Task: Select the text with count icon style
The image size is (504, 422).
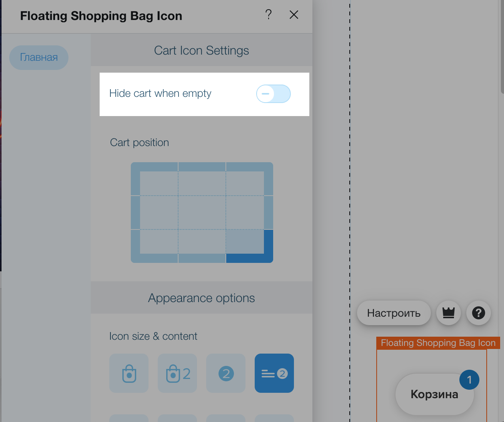Action: tap(274, 373)
